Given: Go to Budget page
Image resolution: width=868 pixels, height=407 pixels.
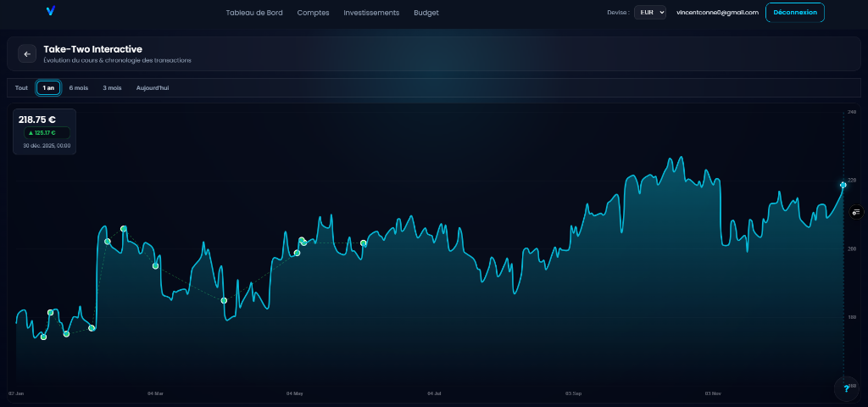Looking at the screenshot, I should (x=426, y=13).
